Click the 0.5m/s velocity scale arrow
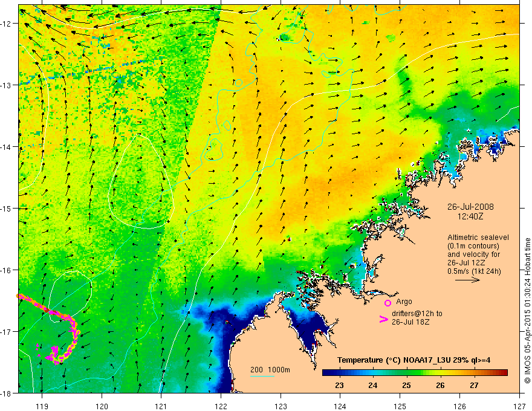532x411 pixels. [x=467, y=280]
